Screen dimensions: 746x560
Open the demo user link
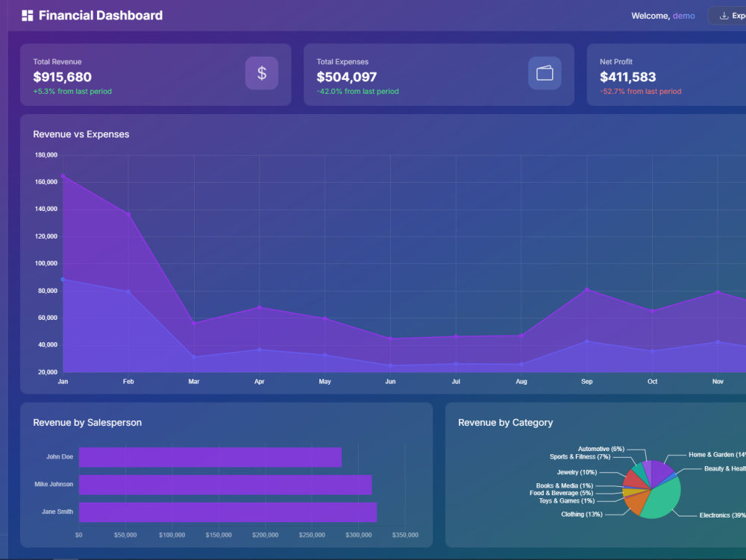683,16
